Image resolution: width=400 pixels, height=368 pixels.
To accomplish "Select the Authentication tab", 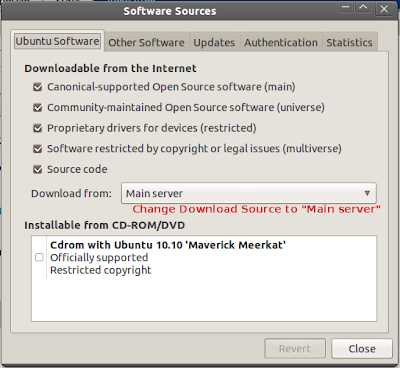I will [281, 42].
